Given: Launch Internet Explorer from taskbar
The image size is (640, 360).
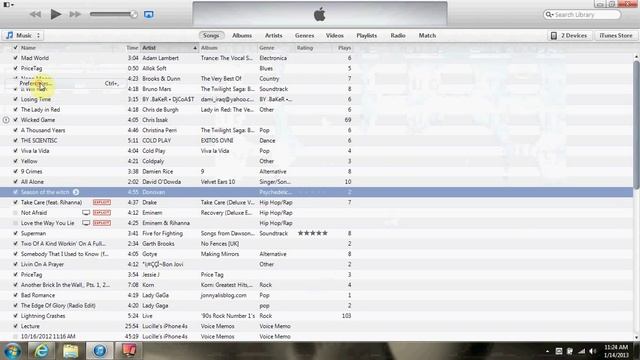Looking at the screenshot, I should tap(41, 351).
